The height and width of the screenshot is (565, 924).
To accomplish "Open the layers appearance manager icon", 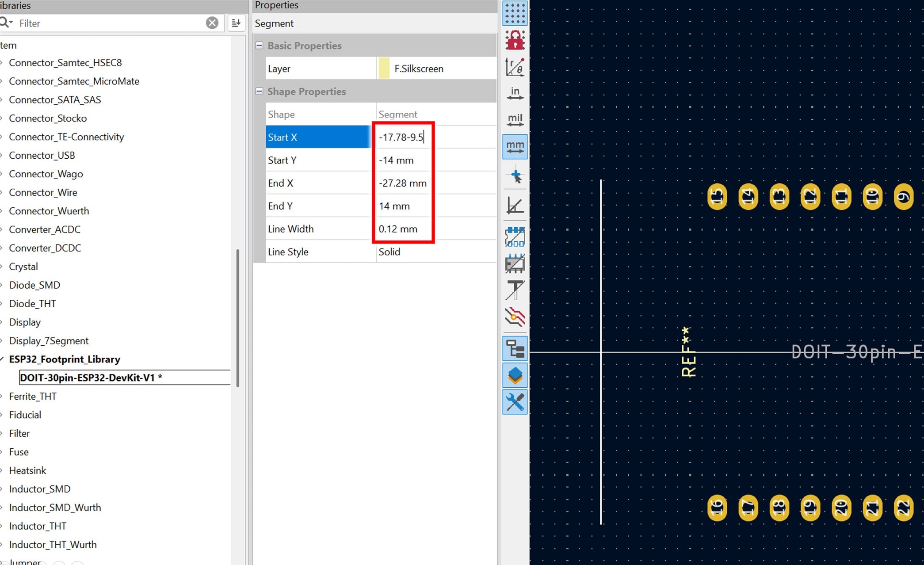I will (x=515, y=375).
